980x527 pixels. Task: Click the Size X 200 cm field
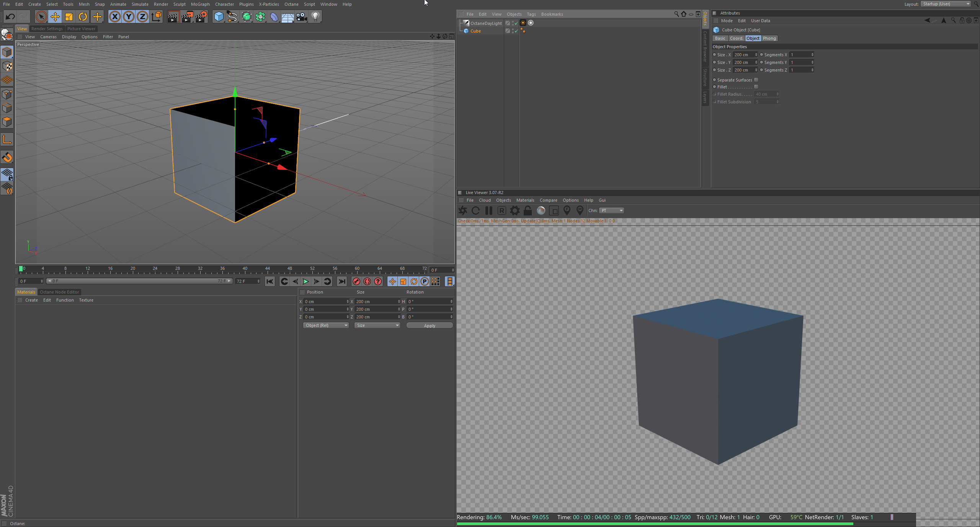pyautogui.click(x=743, y=55)
